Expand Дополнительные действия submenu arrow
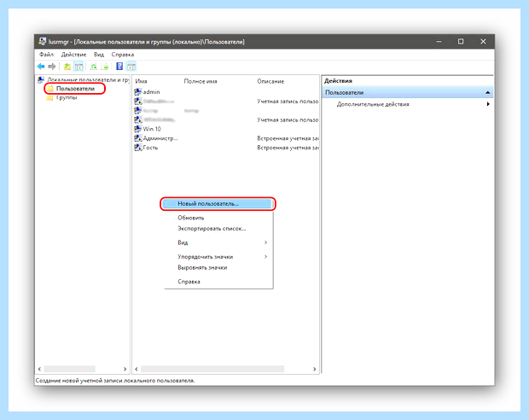The height and width of the screenshot is (420, 529). [x=488, y=104]
